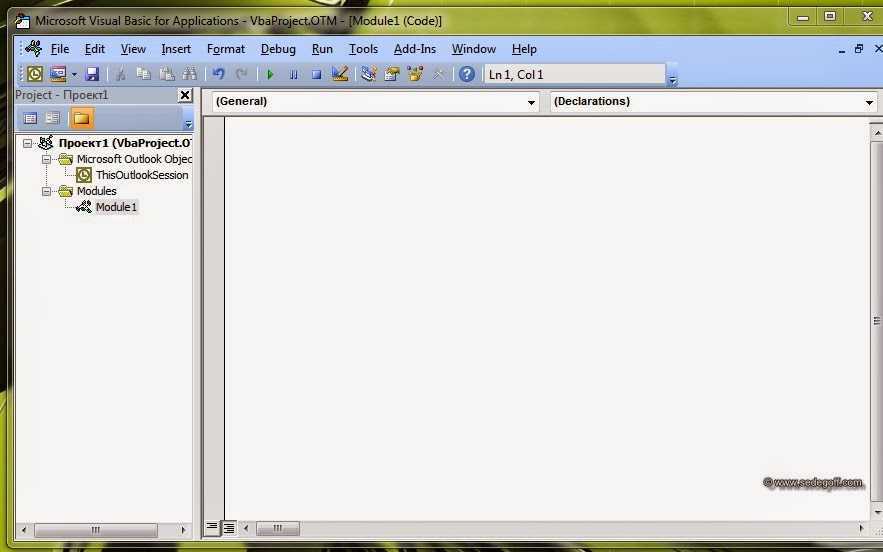This screenshot has width=883, height=552.
Task: Toggle Design Mode icon in toolbar
Action: point(339,74)
